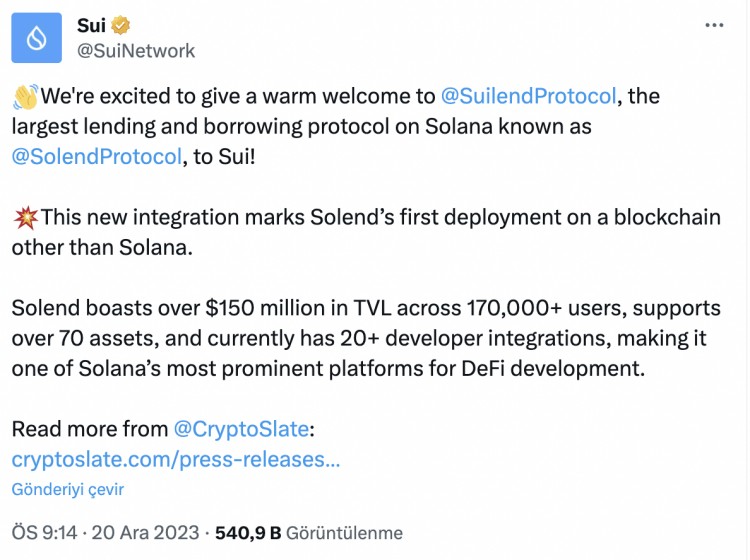Open the three-dot more options menu
This screenshot has width=750, height=560.
[x=714, y=25]
